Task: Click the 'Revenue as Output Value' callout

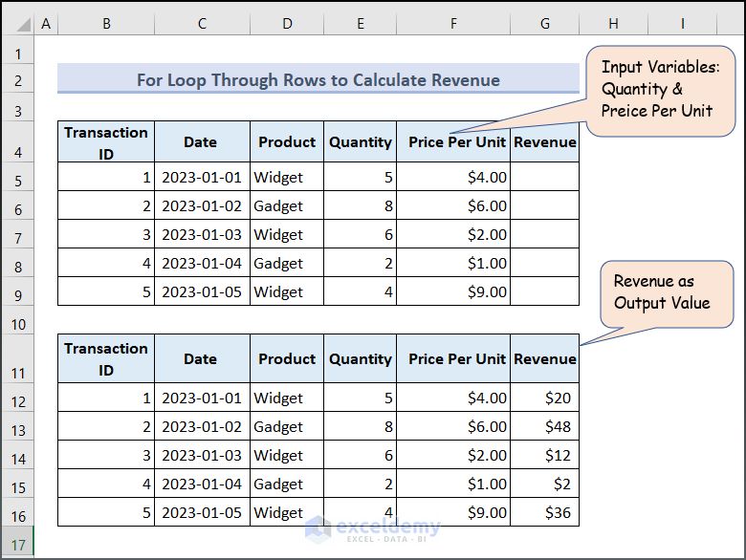Action: click(666, 293)
